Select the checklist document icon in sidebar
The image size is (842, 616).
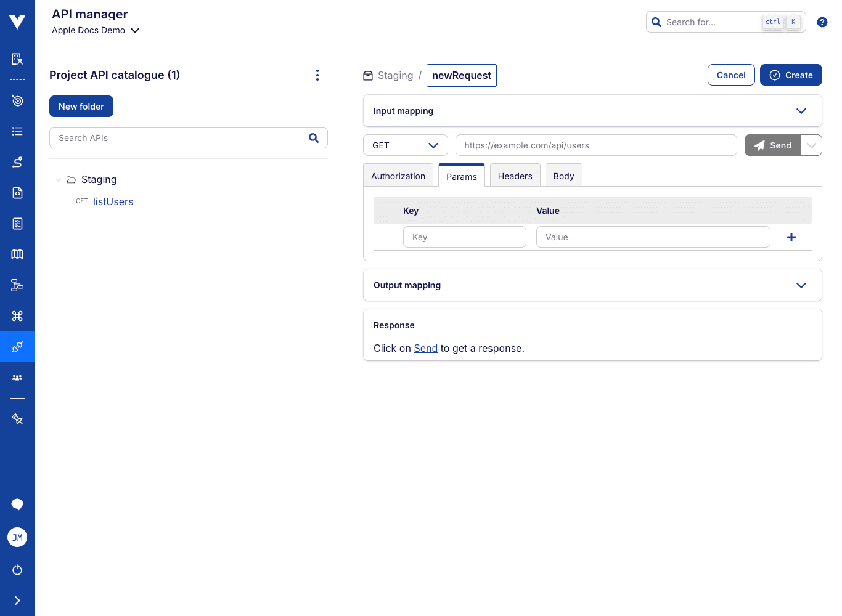coord(17,224)
